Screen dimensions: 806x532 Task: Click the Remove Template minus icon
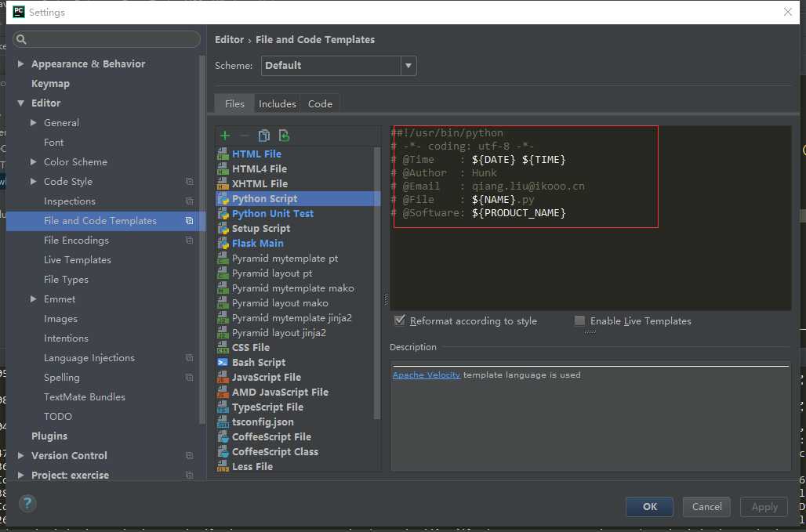[x=244, y=136]
